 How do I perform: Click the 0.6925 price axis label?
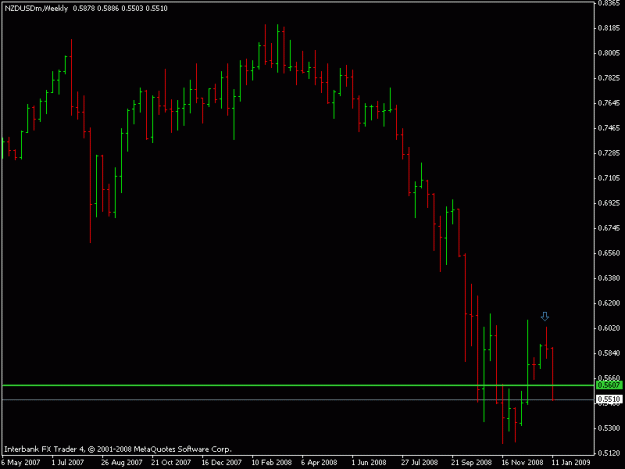click(609, 203)
